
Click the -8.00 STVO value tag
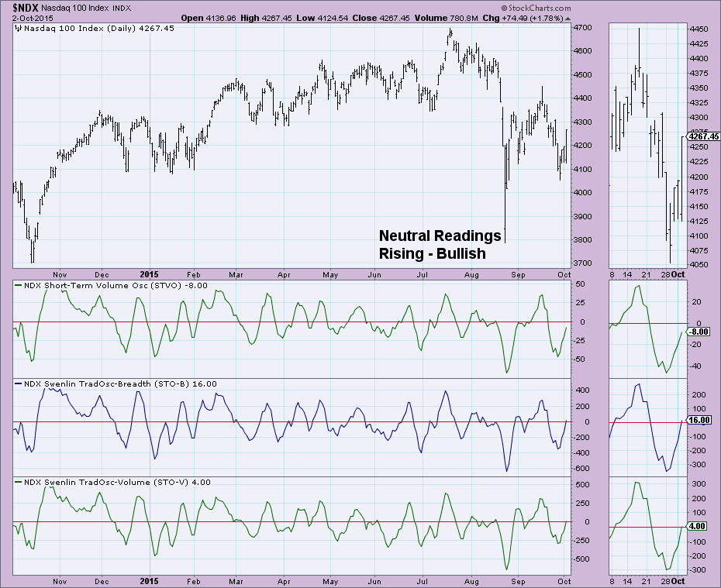coord(698,332)
